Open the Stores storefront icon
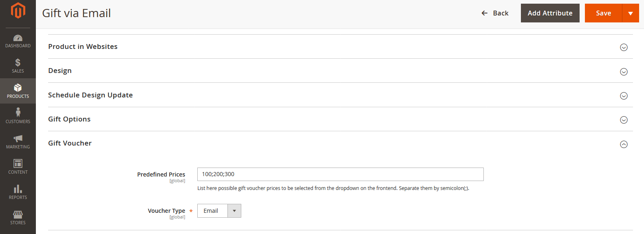 pyautogui.click(x=18, y=214)
